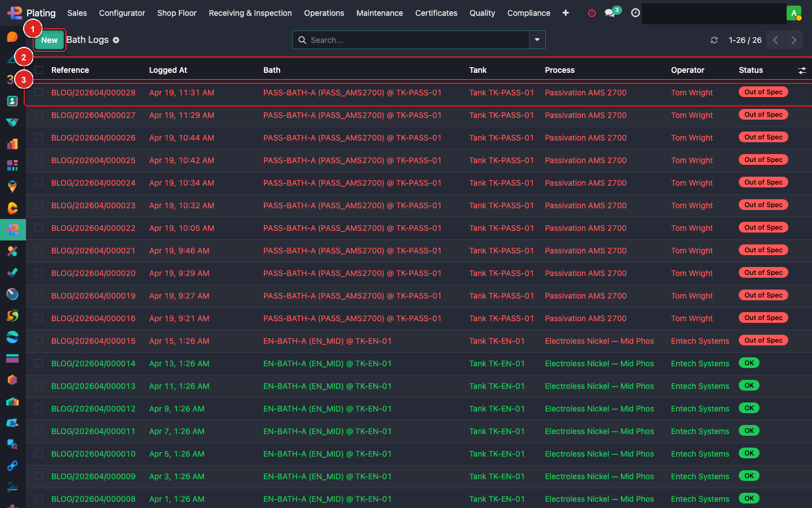Click the clock activities icon in the top bar

tap(636, 13)
